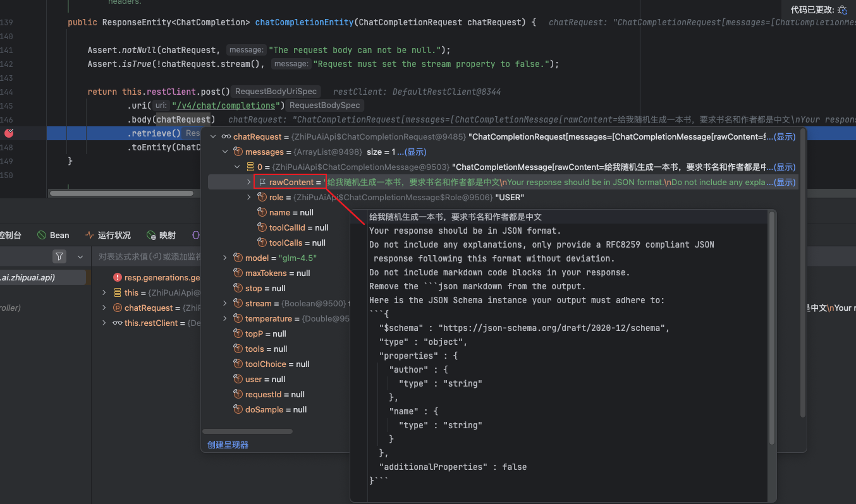Expand the model field in popup
The height and width of the screenshot is (504, 856).
click(225, 258)
